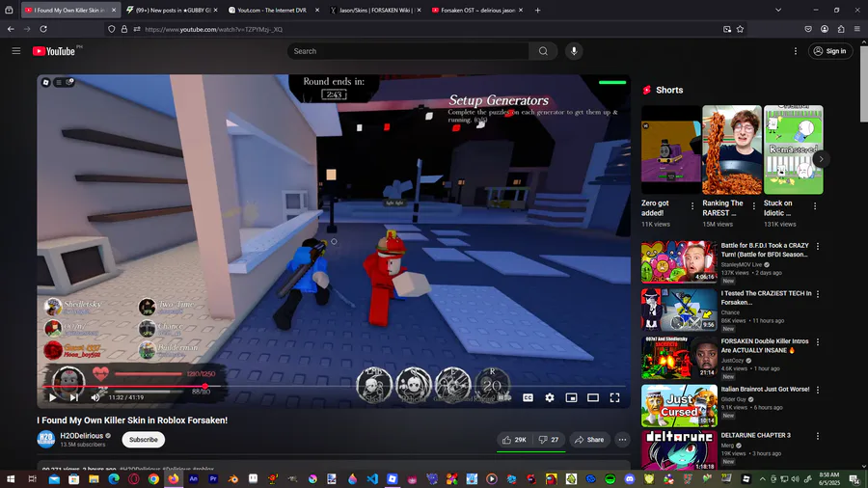Open the Windows Start menu

11,479
